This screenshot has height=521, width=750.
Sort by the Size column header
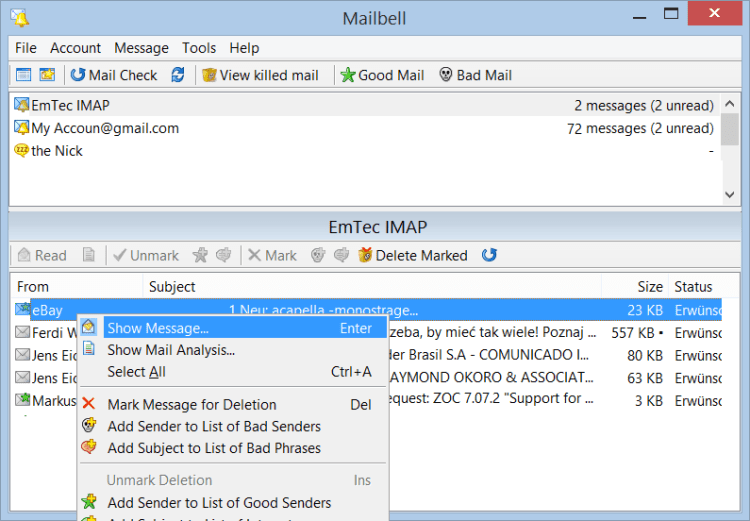click(x=635, y=287)
